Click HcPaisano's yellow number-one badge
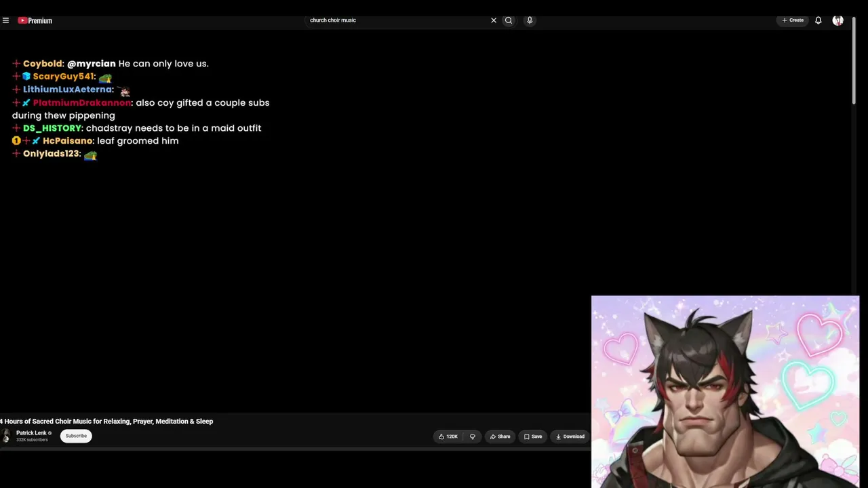 (16, 141)
